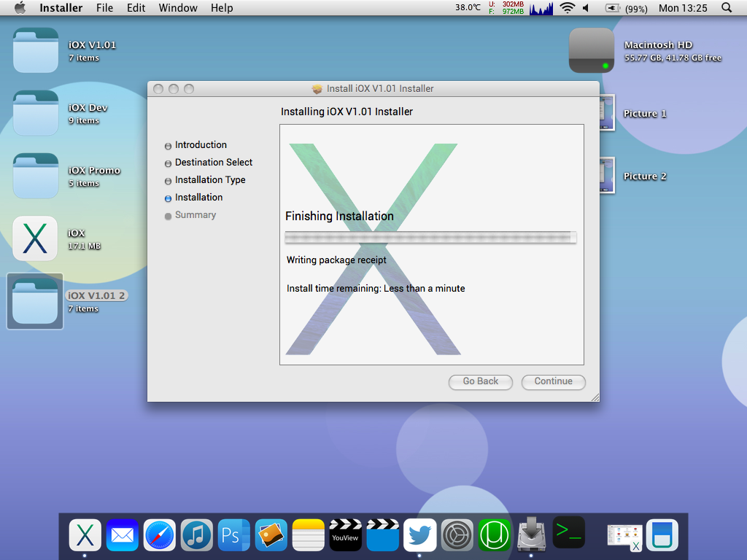
Task: Open Terminal from the Dock
Action: tap(569, 532)
